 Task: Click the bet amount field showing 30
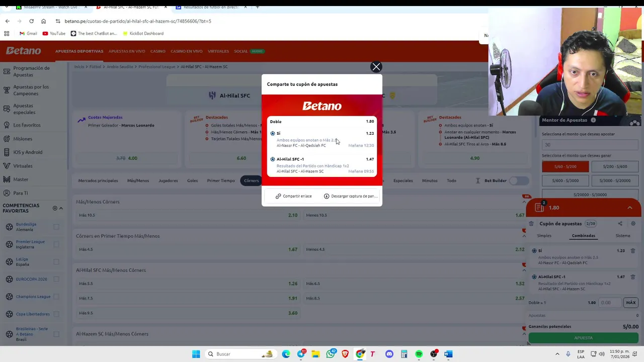590,145
